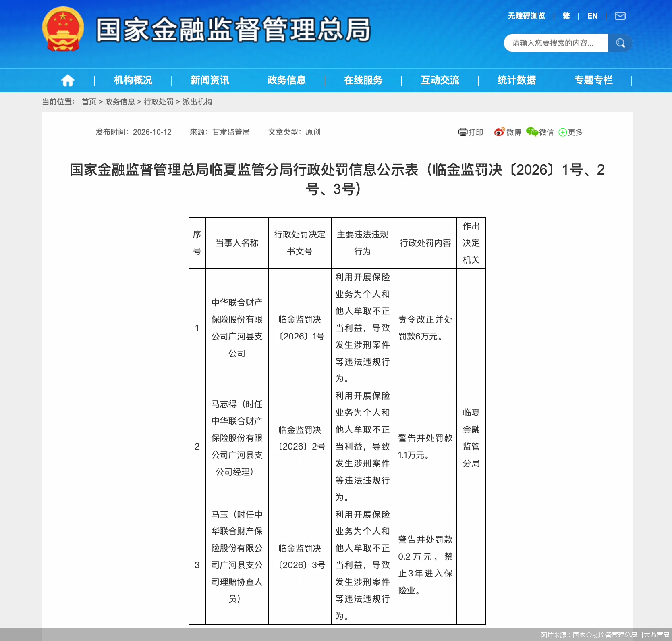Switch to 无障碍浏览 mode
Viewport: 672px width, 641px height.
coord(526,16)
